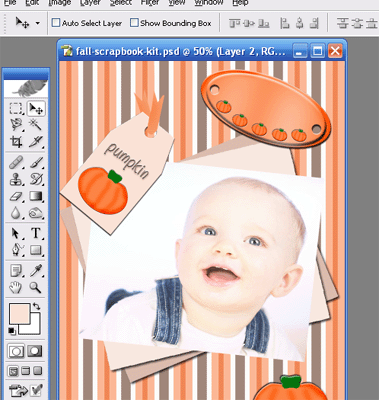Click align right edges icon
Image resolution: width=379 pixels, height=400 pixels.
pos(314,23)
